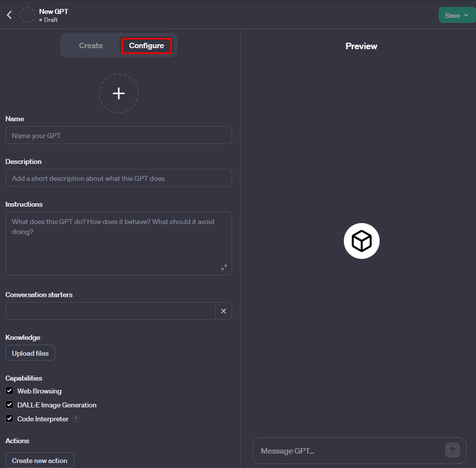Switch to the Create tab
Screen dimensions: 476x468
pyautogui.click(x=91, y=46)
